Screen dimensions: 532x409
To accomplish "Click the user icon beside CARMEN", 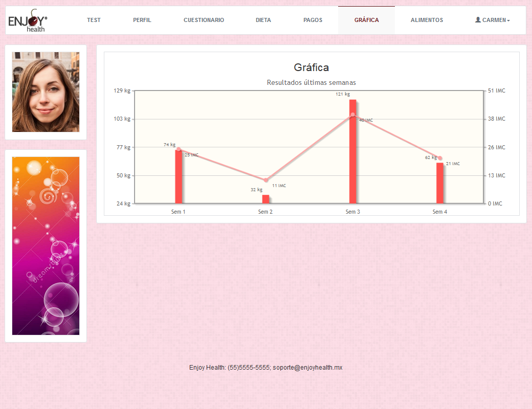I will point(478,20).
